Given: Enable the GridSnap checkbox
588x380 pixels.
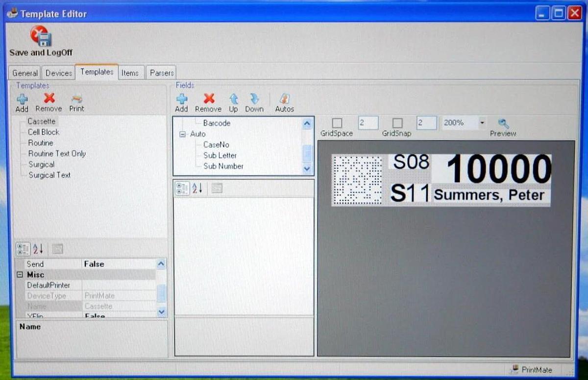Looking at the screenshot, I should click(x=397, y=123).
